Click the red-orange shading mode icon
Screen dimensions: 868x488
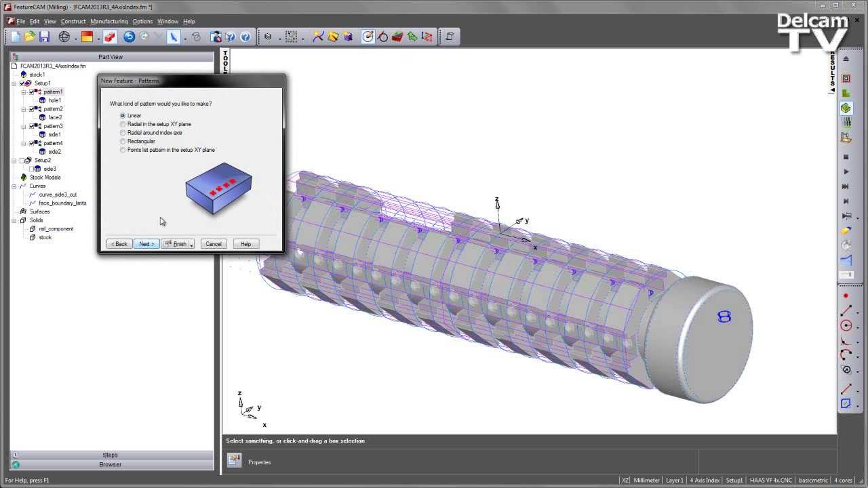(x=87, y=37)
